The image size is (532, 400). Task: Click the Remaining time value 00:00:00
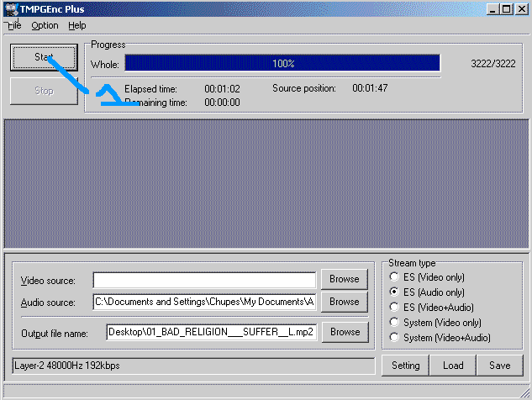[222, 103]
